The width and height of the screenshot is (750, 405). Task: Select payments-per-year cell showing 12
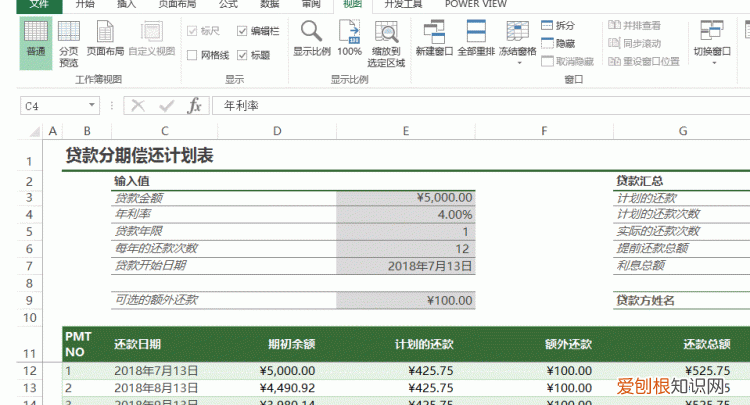pyautogui.click(x=406, y=249)
